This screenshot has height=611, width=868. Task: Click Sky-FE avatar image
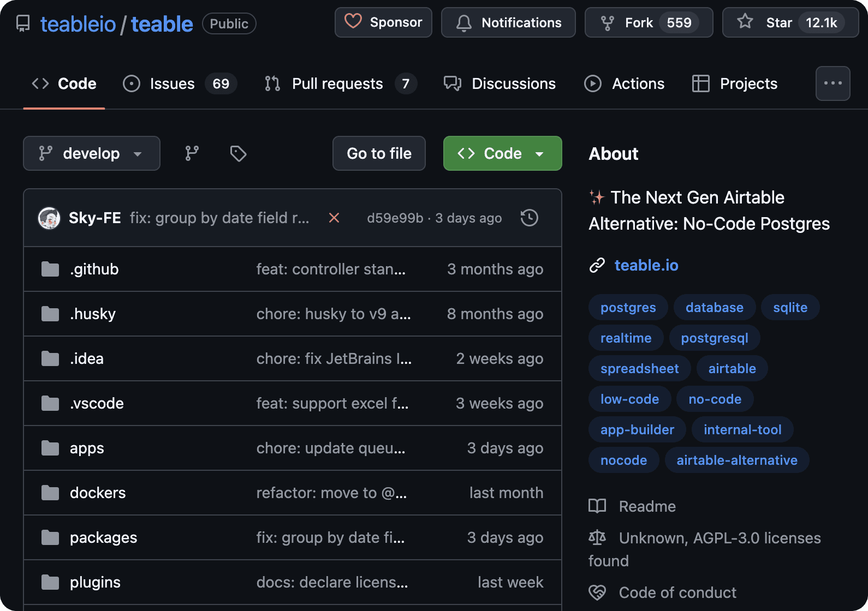coord(49,218)
